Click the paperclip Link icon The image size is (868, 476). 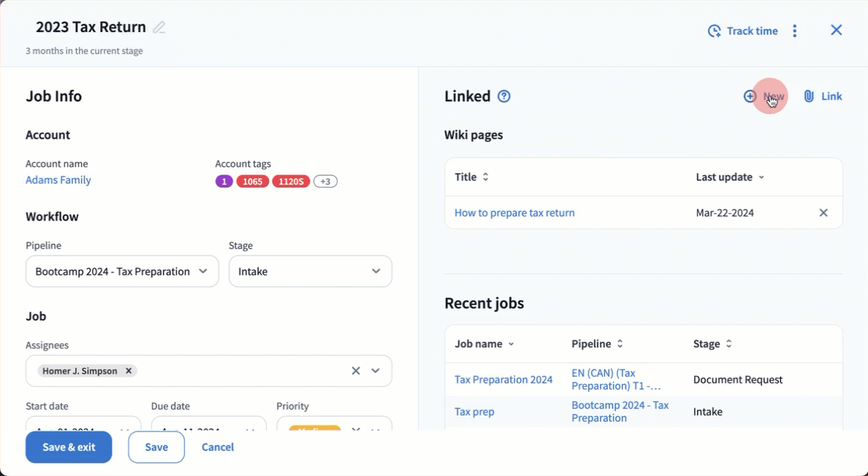pos(809,96)
